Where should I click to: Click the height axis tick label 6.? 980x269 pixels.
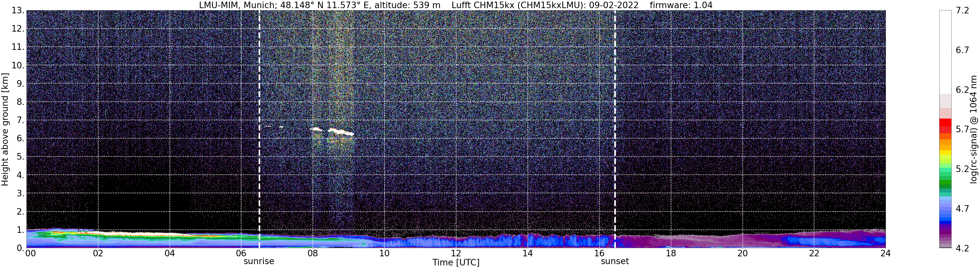21,138
